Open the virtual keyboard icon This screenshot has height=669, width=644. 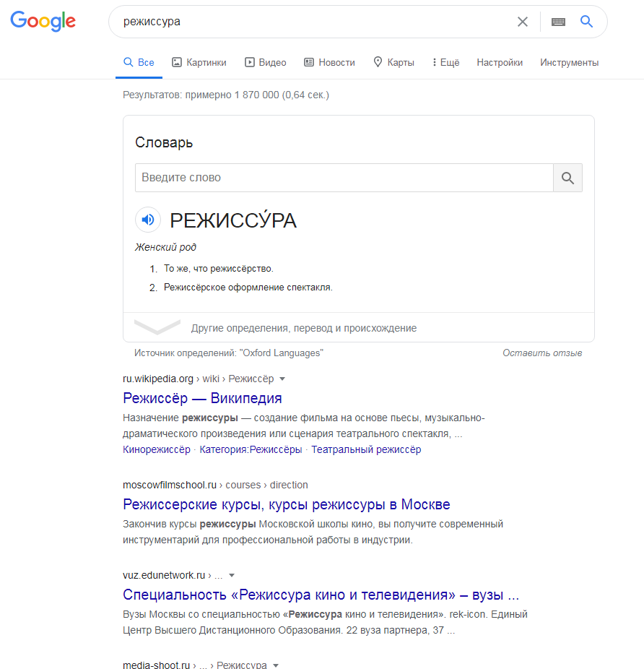(x=558, y=22)
